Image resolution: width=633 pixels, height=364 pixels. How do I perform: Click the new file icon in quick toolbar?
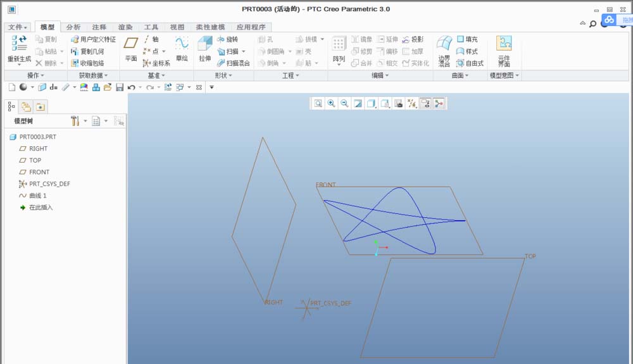tap(11, 87)
